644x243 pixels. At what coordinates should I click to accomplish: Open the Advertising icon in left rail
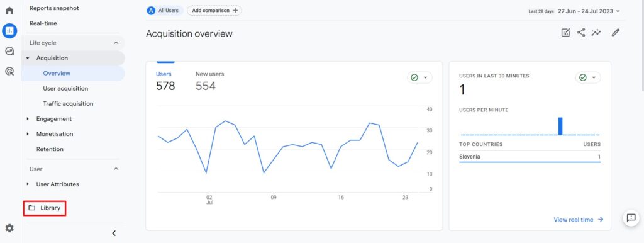pos(9,72)
